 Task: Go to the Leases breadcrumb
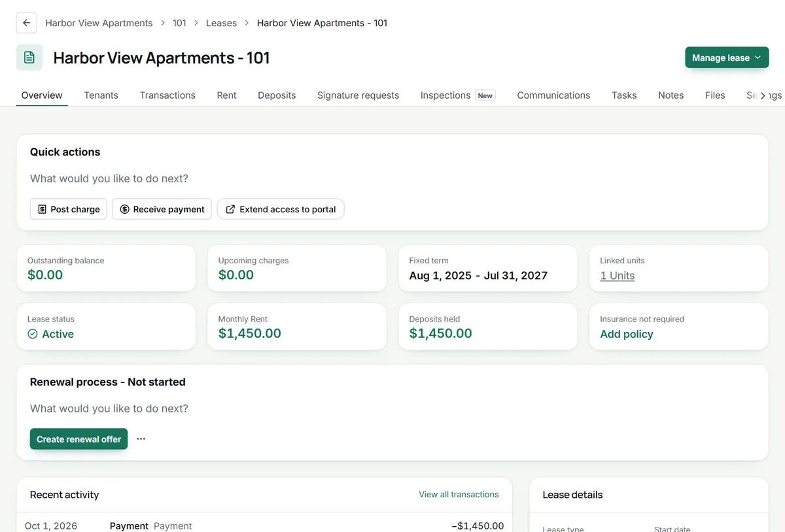tap(221, 23)
